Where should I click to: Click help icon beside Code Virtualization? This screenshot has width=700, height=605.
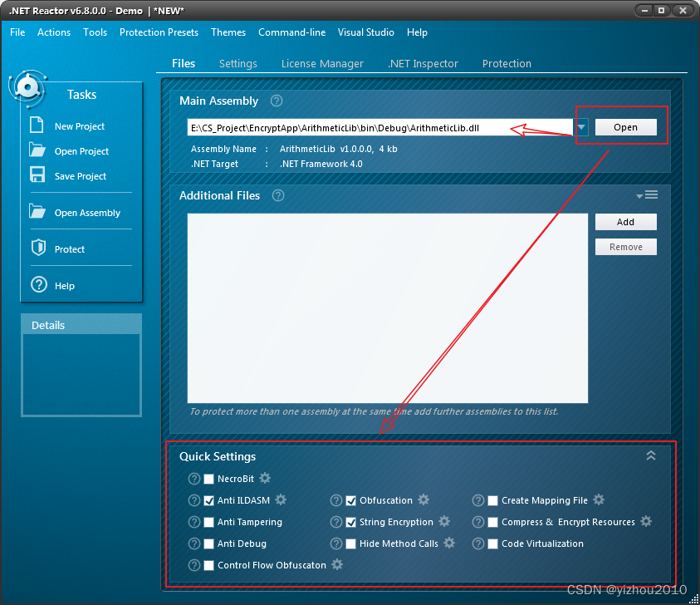click(x=478, y=544)
